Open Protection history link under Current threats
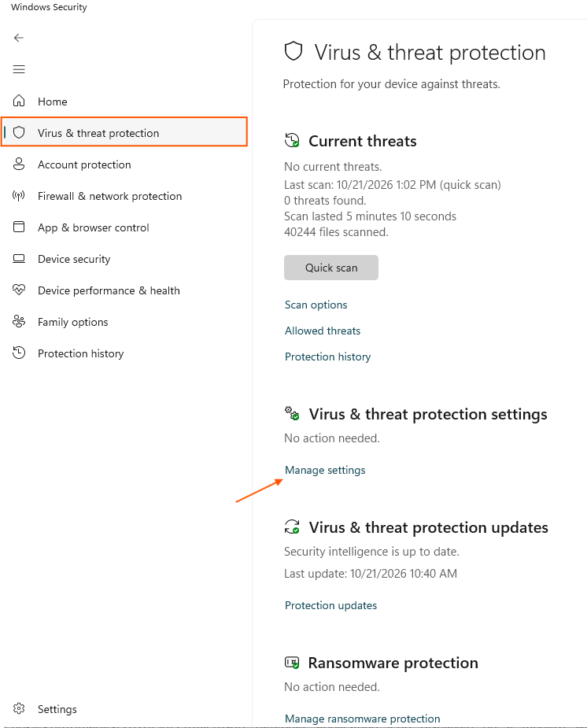 [x=327, y=357]
